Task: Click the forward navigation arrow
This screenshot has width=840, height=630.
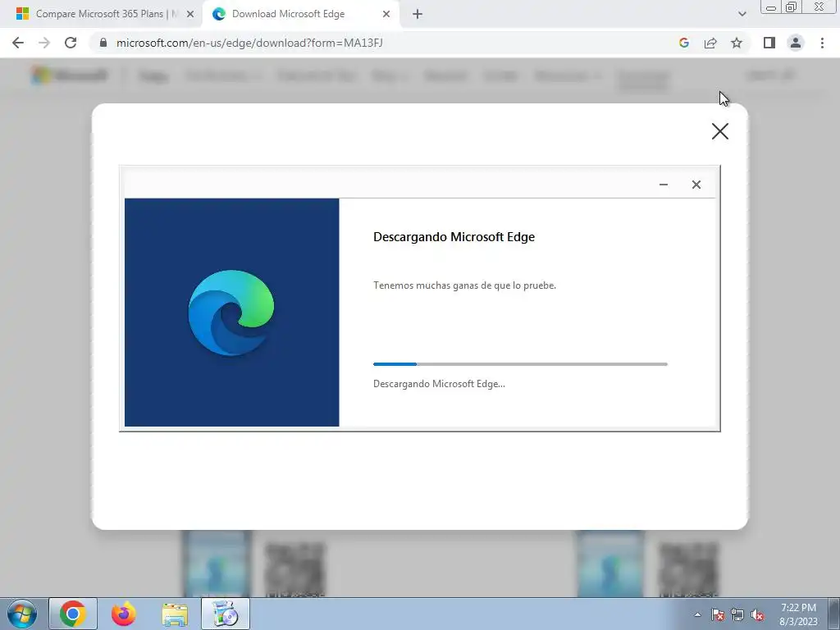Action: tap(44, 43)
